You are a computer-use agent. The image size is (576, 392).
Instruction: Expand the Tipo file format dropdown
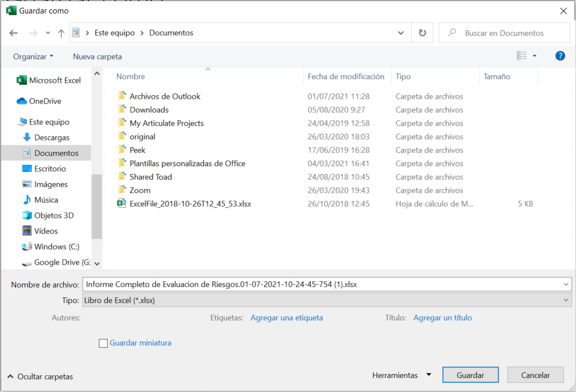tap(566, 300)
